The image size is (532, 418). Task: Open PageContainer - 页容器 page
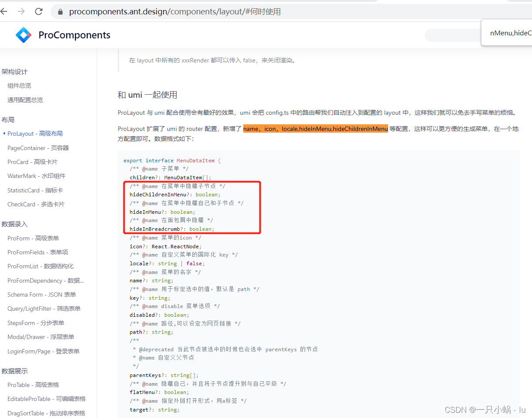[x=38, y=148]
